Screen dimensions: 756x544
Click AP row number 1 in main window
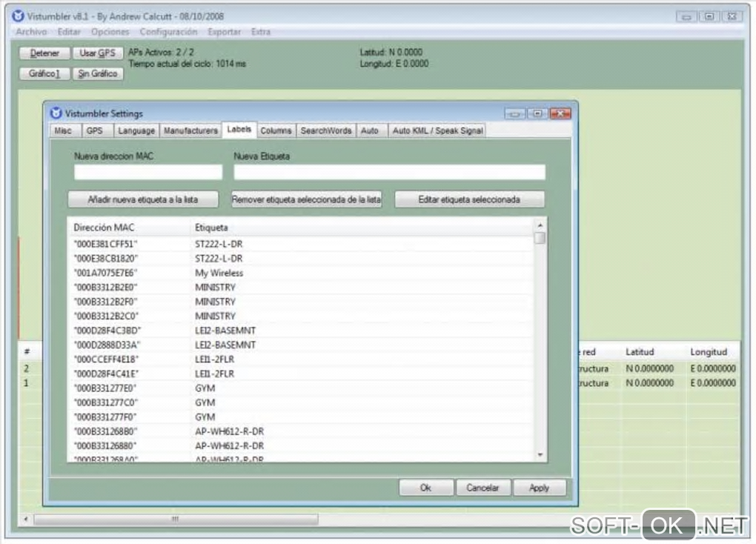[27, 383]
